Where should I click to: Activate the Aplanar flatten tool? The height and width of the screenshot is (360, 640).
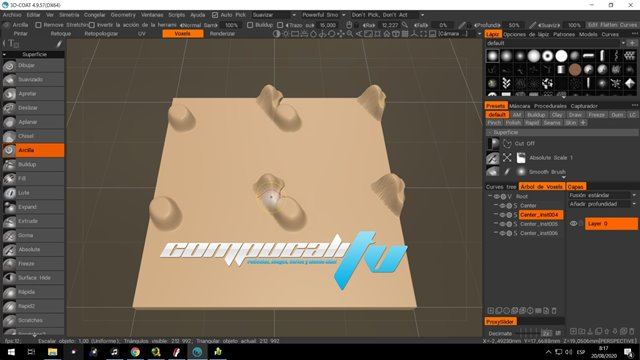(x=33, y=122)
